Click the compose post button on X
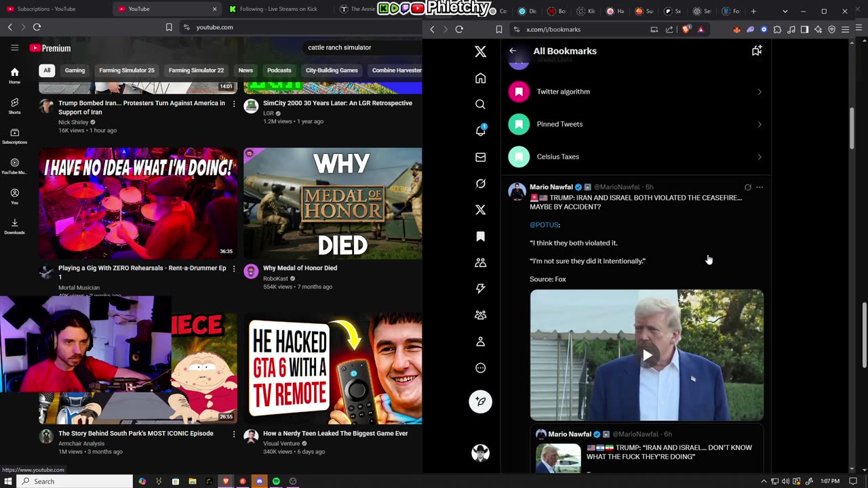The image size is (868, 488). click(480, 401)
